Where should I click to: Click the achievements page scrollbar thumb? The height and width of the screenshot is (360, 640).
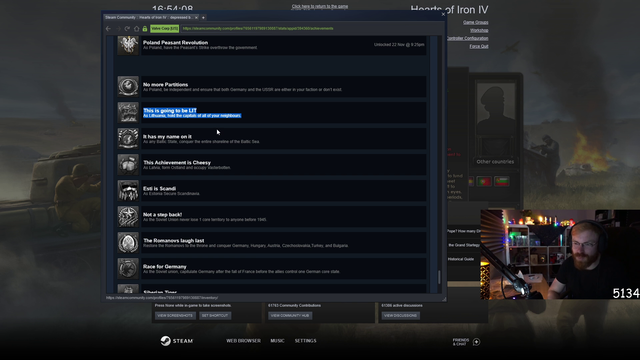point(439,277)
